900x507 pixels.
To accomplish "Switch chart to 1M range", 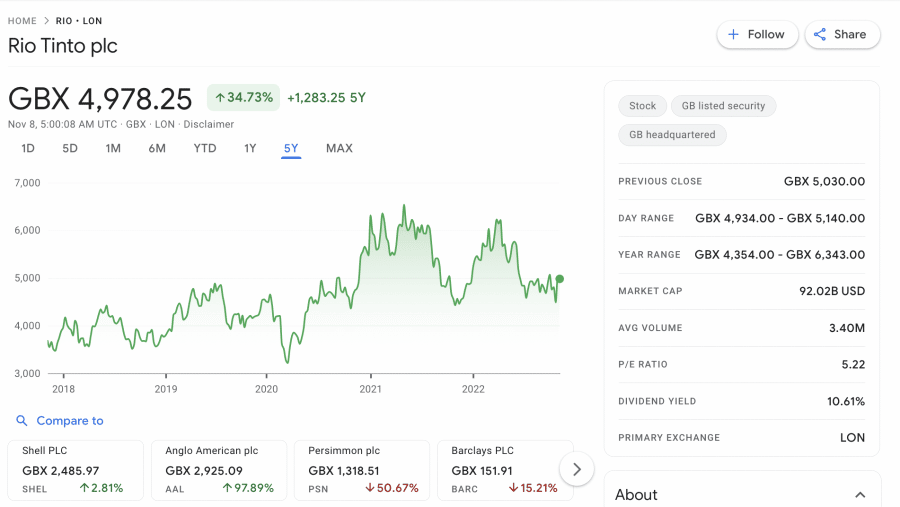I will [x=113, y=148].
